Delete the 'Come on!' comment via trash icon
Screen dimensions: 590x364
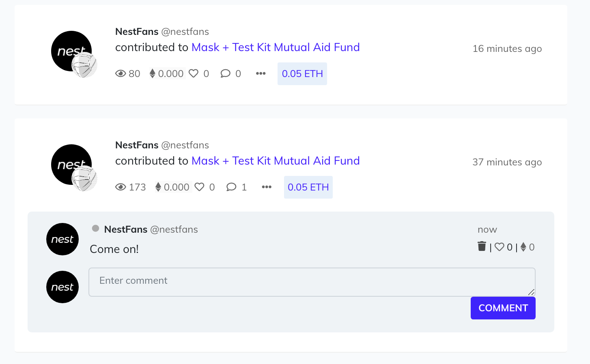[482, 246]
